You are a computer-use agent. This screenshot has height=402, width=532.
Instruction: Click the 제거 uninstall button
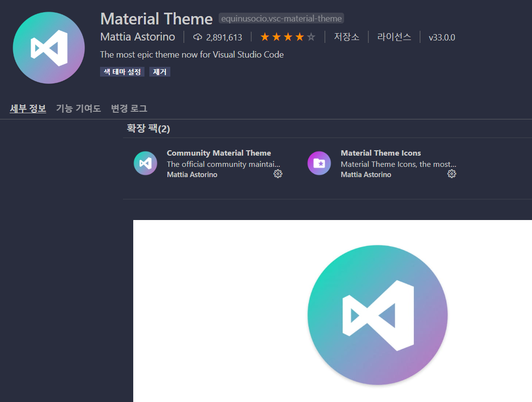(160, 72)
